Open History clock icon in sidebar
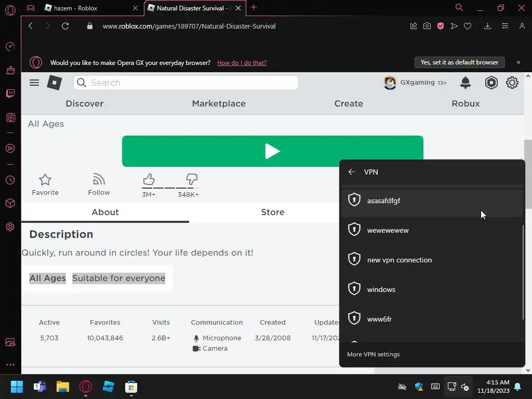532x399 pixels. tap(10, 180)
